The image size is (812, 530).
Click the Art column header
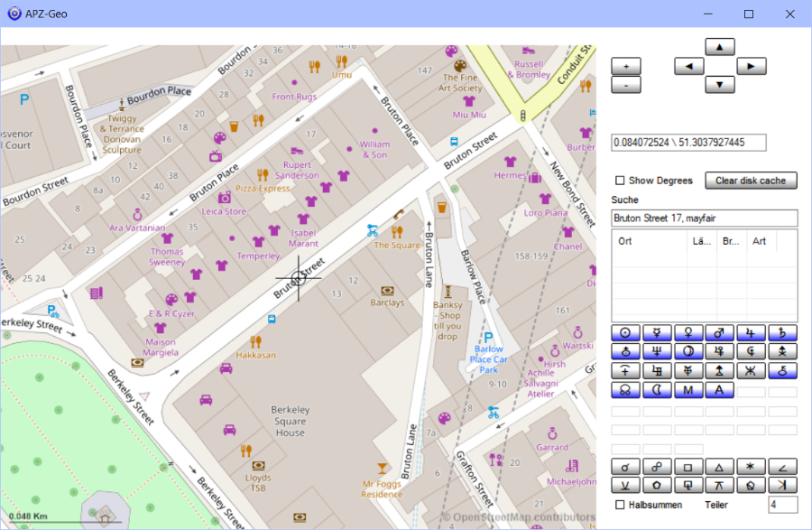coord(761,241)
